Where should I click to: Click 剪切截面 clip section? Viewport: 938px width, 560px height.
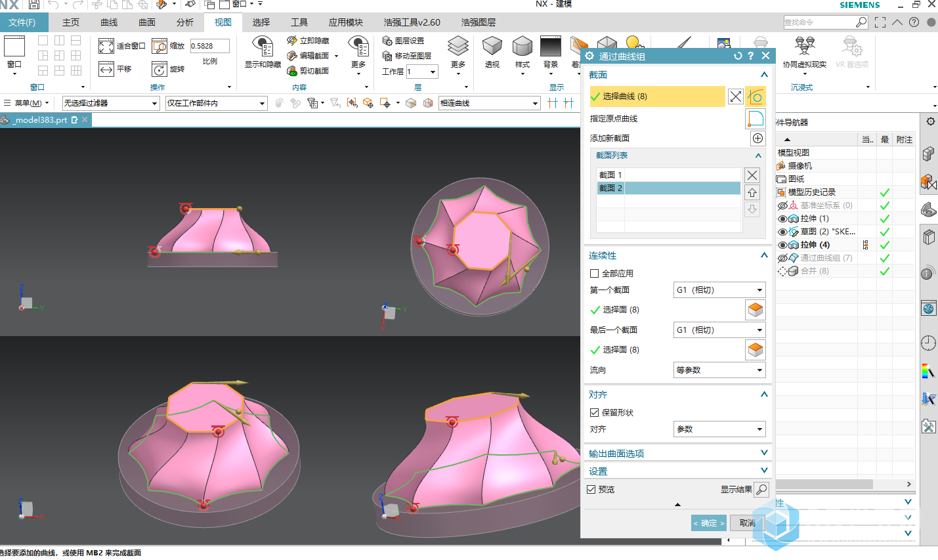click(x=308, y=71)
